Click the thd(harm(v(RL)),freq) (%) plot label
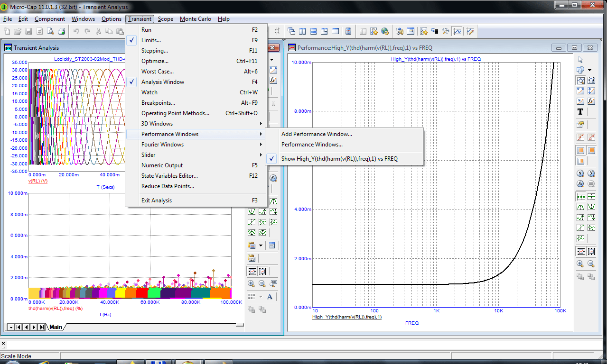Screen dimensions: 607x364 point(56,308)
